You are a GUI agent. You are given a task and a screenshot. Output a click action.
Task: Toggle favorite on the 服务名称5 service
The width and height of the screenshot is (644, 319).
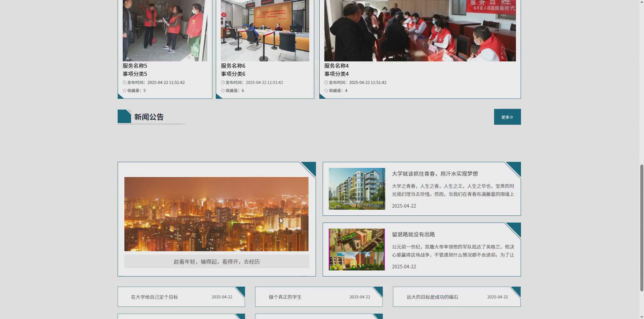tap(124, 90)
